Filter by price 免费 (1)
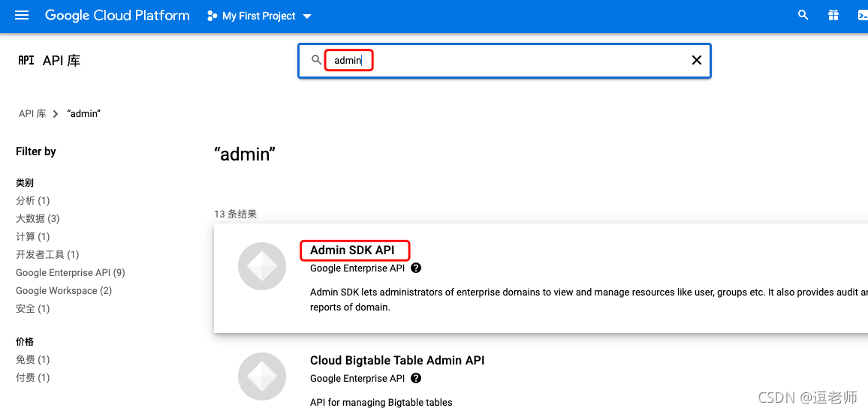Screen dimensions: 868x411 32,359
